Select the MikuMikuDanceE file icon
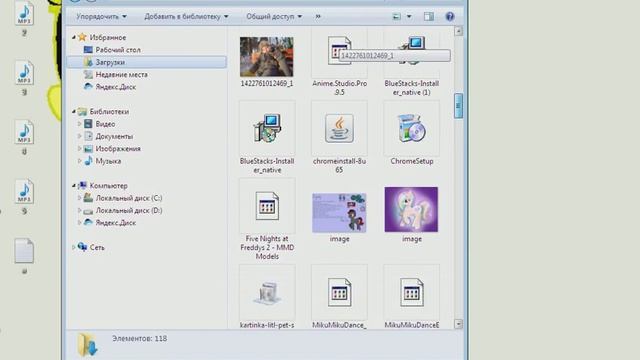Viewport: 640px width, 360px height. click(411, 292)
